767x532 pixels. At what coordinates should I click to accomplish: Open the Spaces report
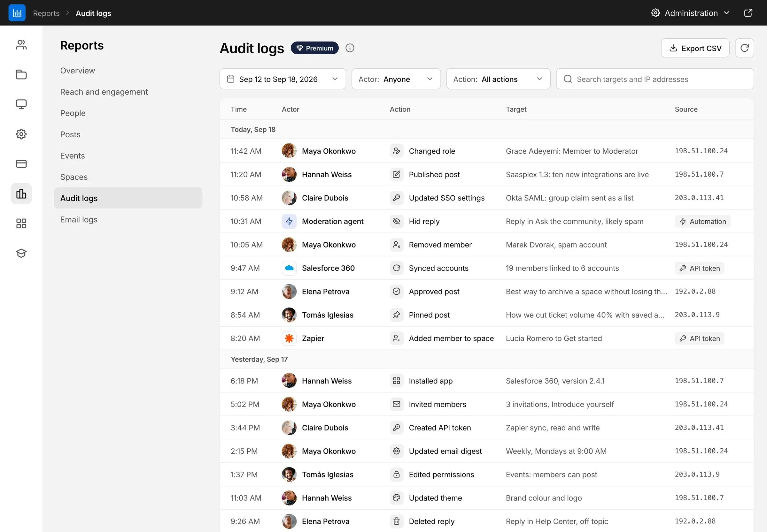74,177
